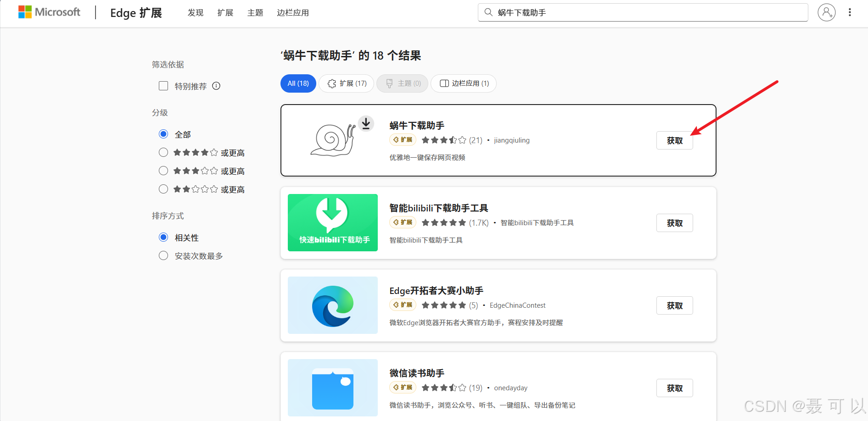The height and width of the screenshot is (421, 868).
Task: Sort by 相关性
Action: [163, 237]
